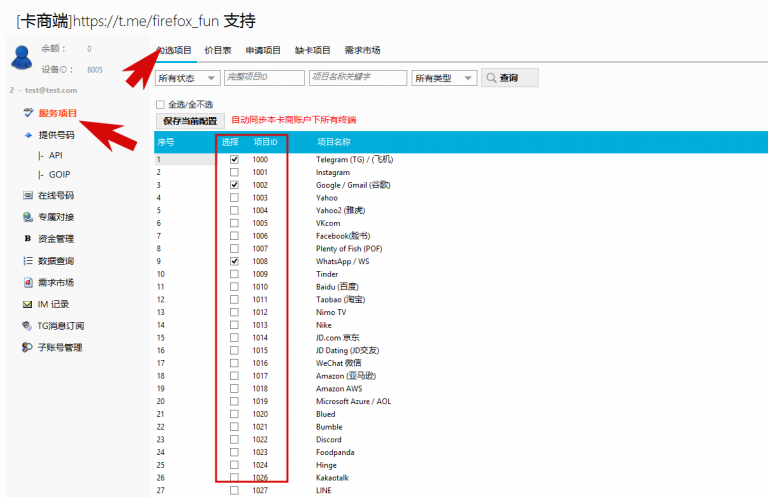768x497 pixels.
Task: Click the test@test.com account text
Action: (51, 90)
